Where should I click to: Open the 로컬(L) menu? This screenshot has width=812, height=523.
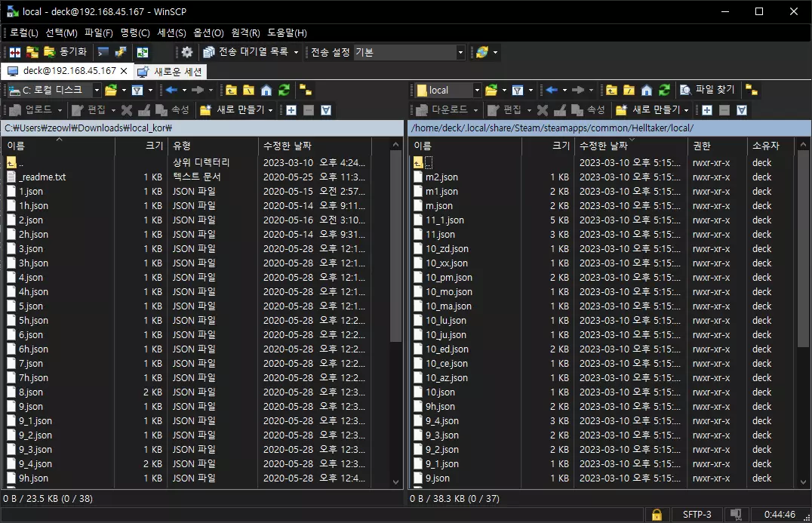point(24,32)
